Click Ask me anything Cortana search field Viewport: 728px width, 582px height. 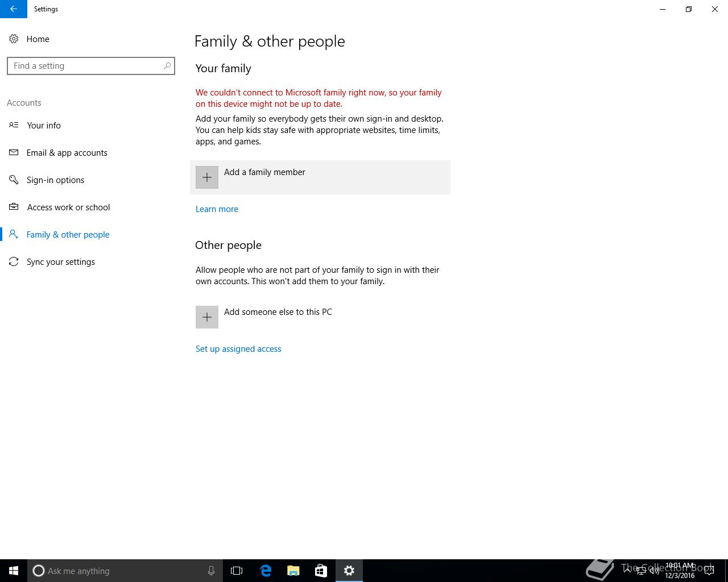pos(125,571)
